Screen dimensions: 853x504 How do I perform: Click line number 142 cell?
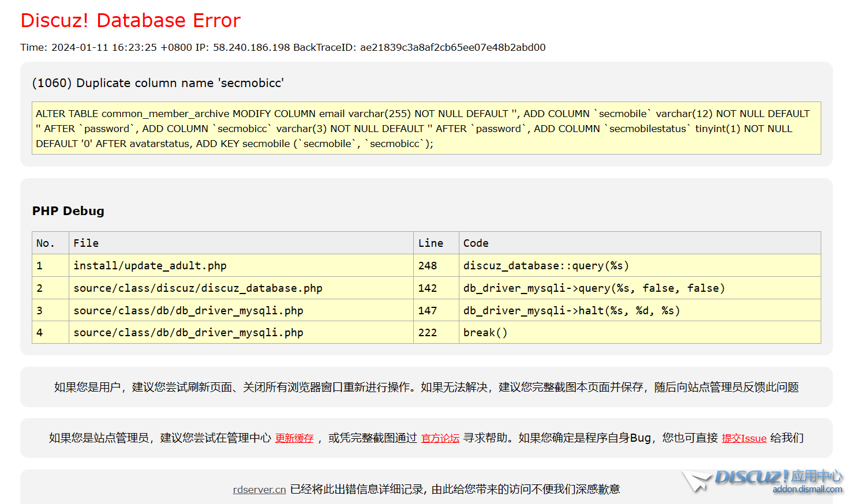point(436,288)
